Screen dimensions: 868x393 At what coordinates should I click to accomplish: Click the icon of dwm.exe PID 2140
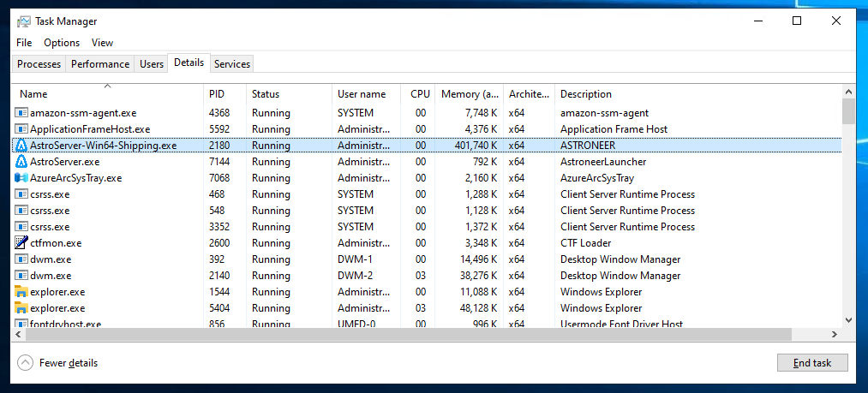(21, 276)
